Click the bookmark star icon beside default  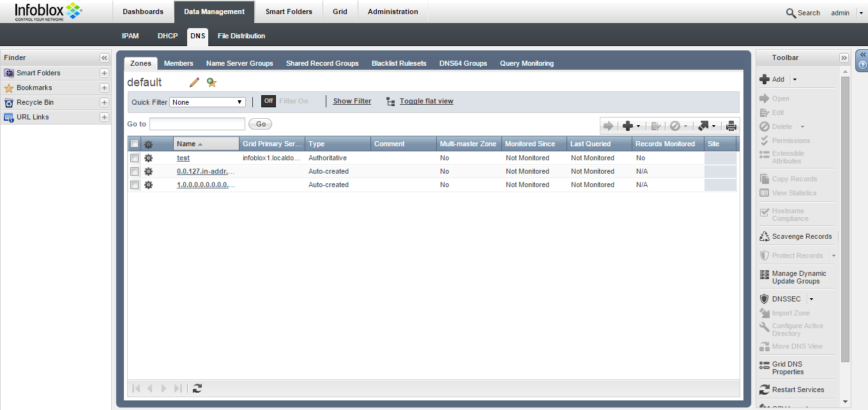tap(211, 82)
